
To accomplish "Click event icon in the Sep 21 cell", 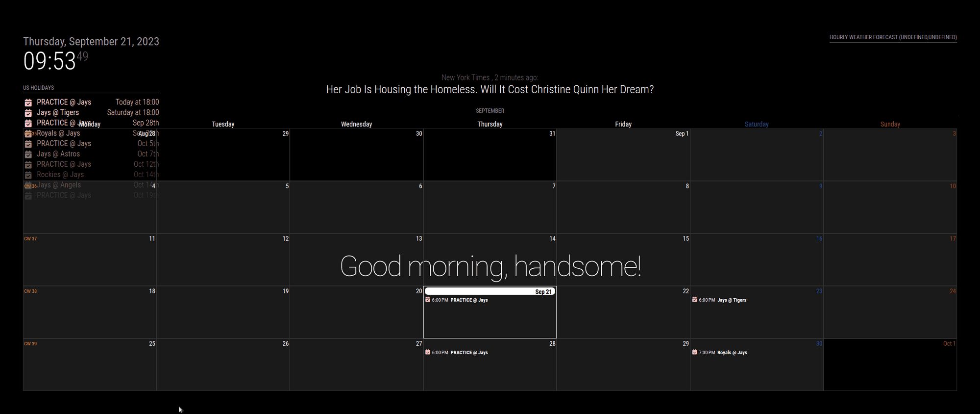I will (x=428, y=300).
